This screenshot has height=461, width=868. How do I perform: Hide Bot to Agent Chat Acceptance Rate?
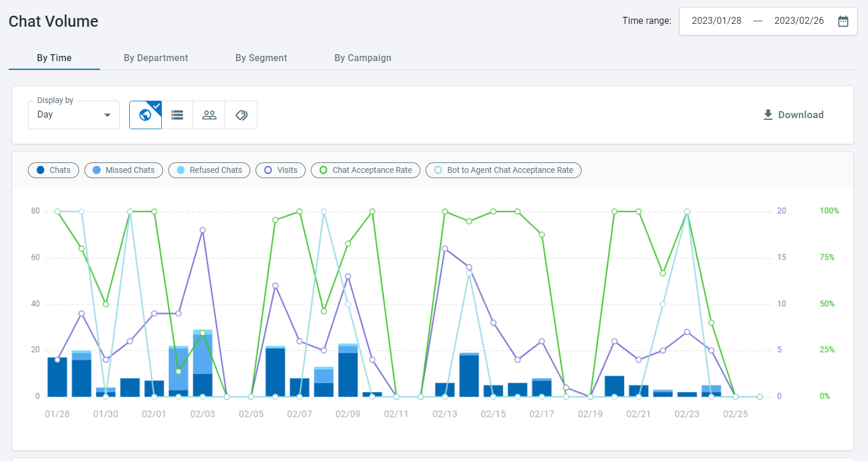pyautogui.click(x=503, y=170)
